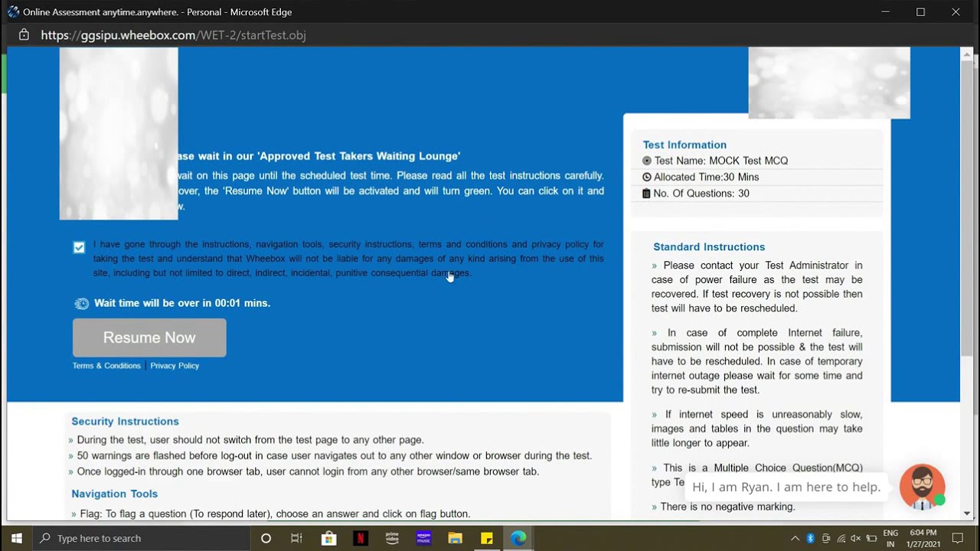Viewport: 980px width, 551px height.
Task: Open the Terms & Conditions link
Action: (106, 366)
